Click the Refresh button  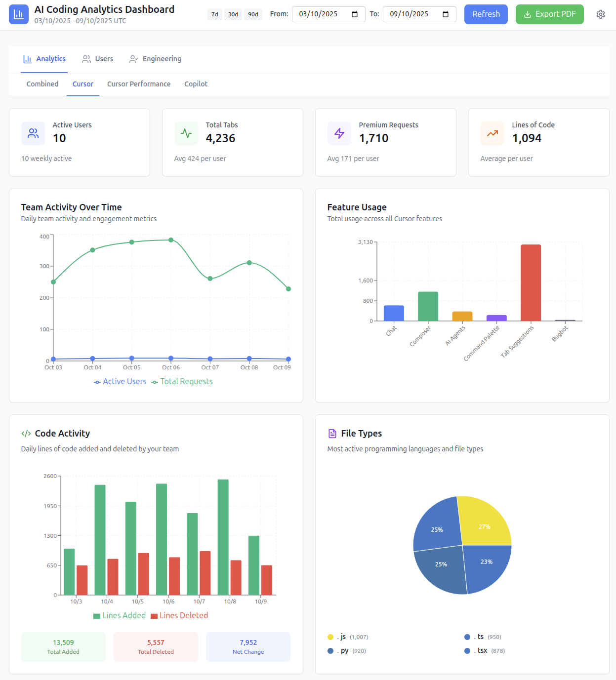click(486, 14)
